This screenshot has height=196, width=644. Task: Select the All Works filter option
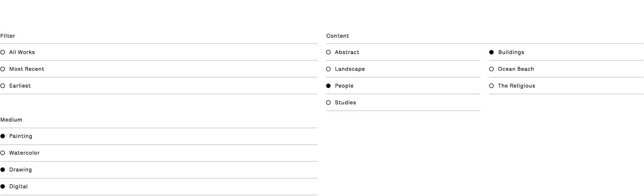coord(22,52)
